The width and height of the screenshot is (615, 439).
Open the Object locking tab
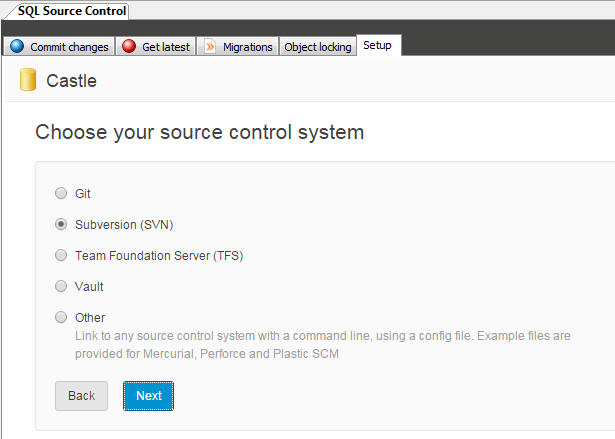click(x=318, y=47)
